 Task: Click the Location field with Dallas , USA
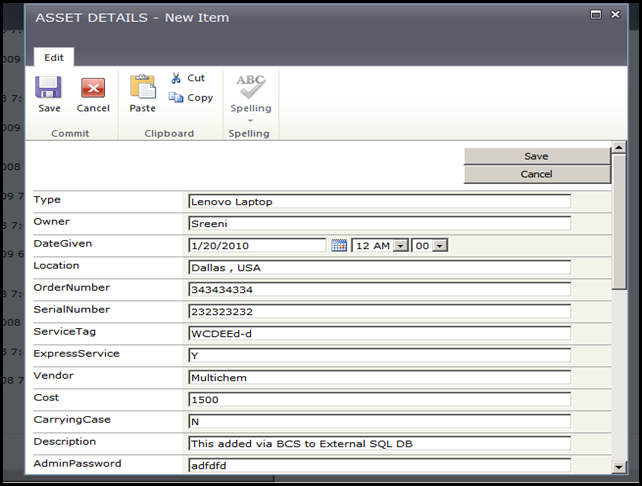click(x=380, y=267)
